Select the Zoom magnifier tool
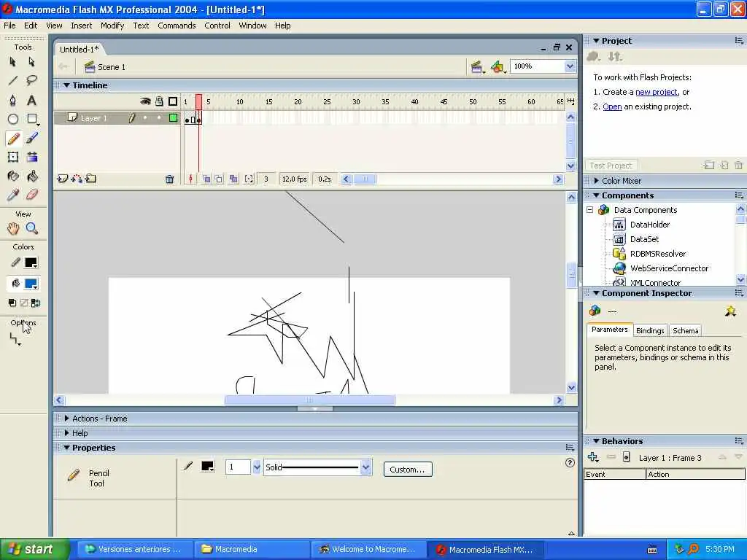 pos(31,228)
